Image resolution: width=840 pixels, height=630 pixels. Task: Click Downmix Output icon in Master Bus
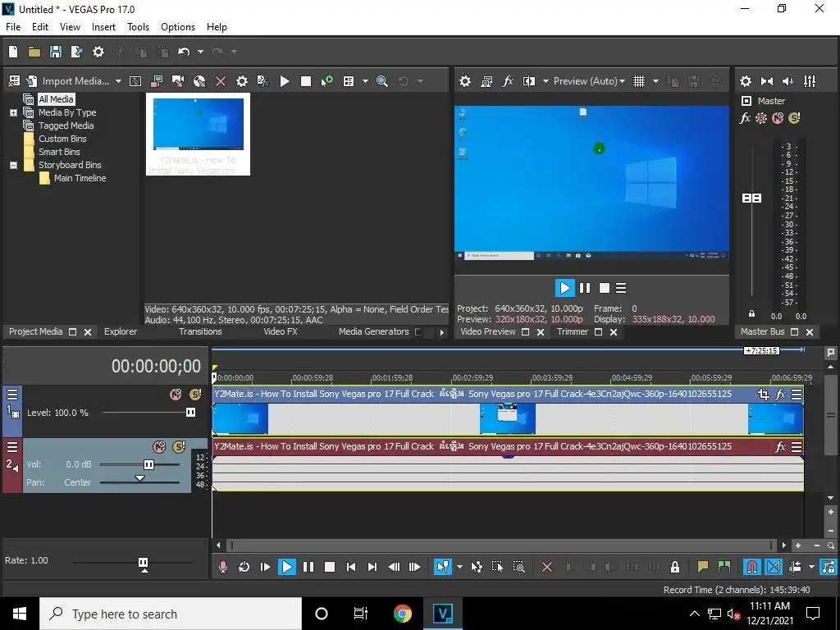pyautogui.click(x=767, y=81)
